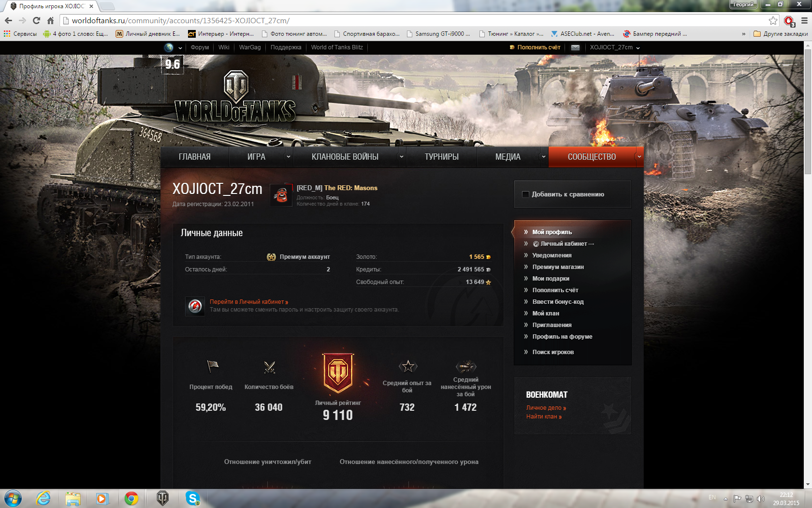The height and width of the screenshot is (508, 812).
Task: Click the vertical page scrollbar thumb
Action: (808, 111)
